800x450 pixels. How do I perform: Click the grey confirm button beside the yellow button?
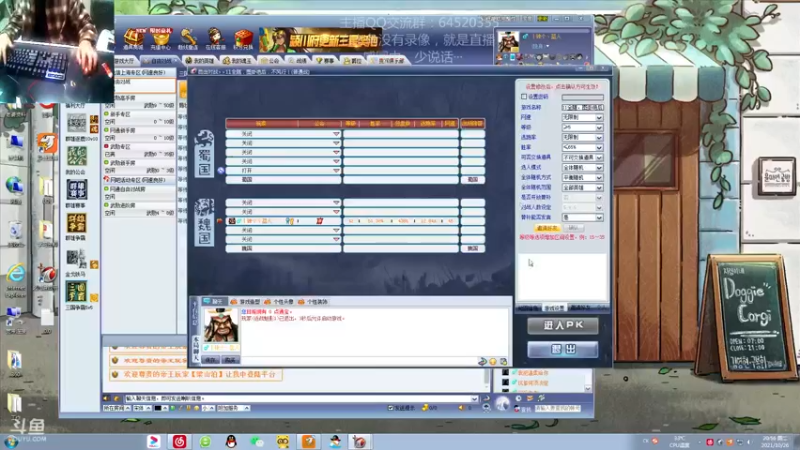[573, 228]
